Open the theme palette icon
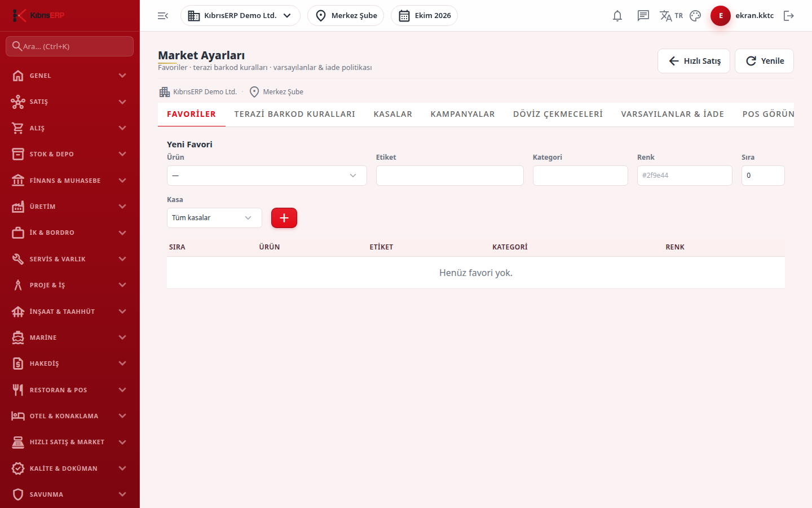Viewport: 812px width, 508px height. (x=695, y=16)
